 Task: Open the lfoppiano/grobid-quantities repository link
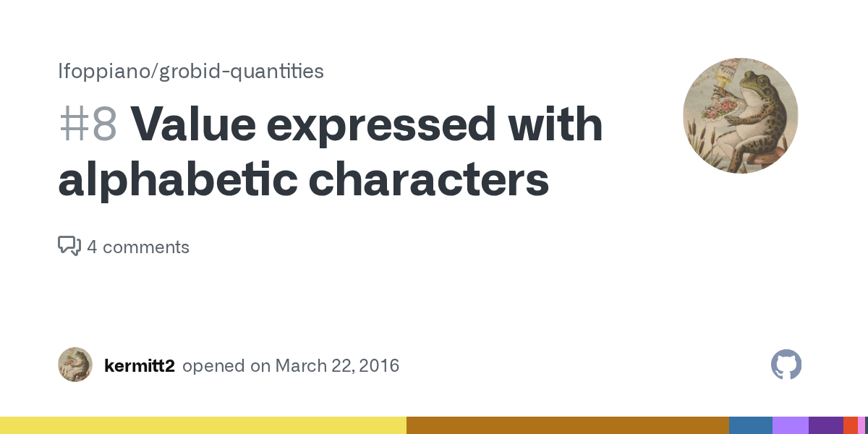(191, 71)
